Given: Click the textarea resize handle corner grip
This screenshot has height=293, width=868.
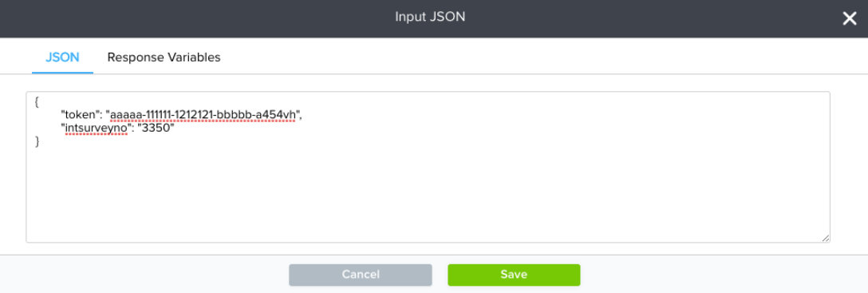Looking at the screenshot, I should pyautogui.click(x=825, y=238).
